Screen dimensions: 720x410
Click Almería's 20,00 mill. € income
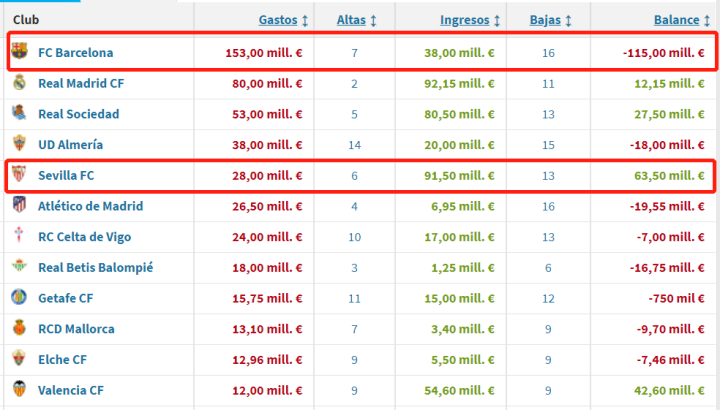(459, 145)
